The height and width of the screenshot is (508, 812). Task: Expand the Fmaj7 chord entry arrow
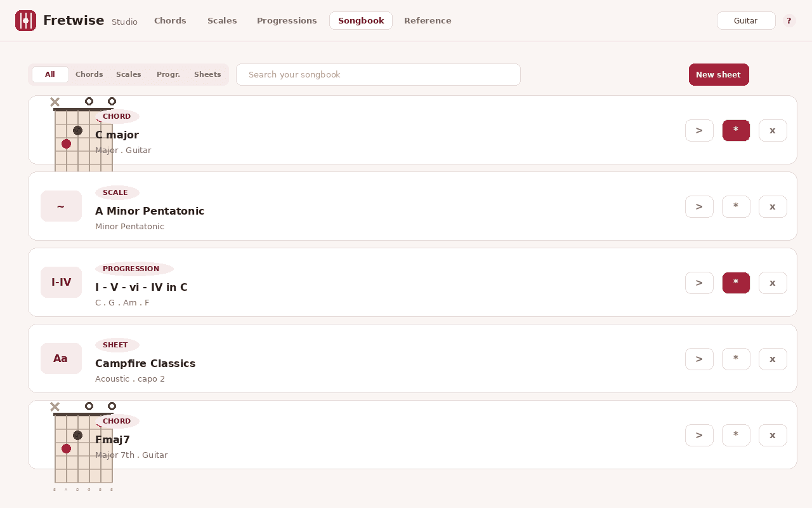pyautogui.click(x=699, y=435)
